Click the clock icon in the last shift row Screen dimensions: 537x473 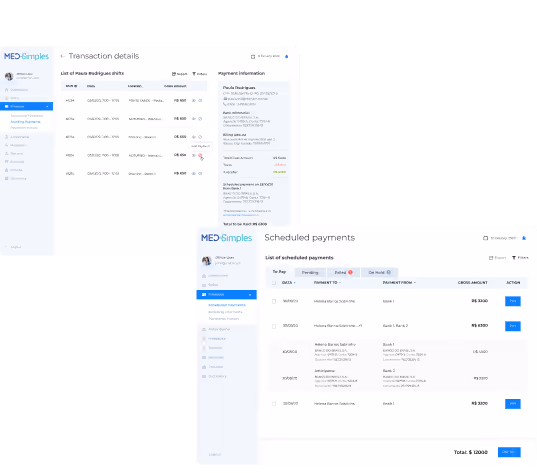click(x=200, y=174)
